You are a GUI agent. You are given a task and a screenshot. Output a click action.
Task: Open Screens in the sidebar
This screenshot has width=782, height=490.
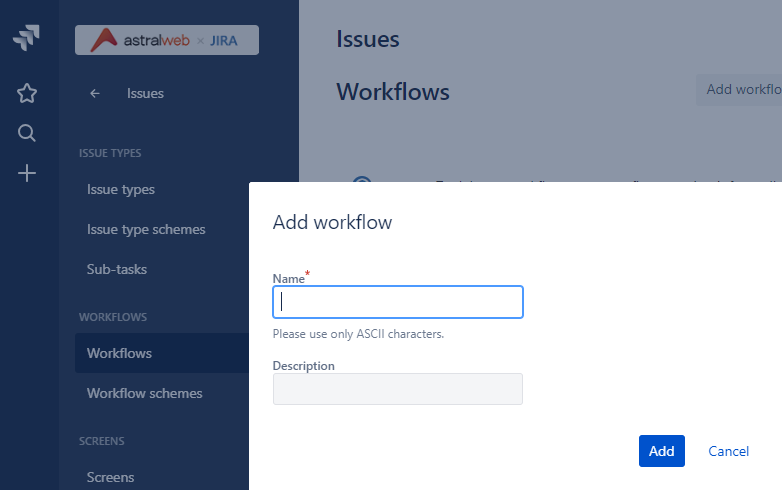[110, 477]
